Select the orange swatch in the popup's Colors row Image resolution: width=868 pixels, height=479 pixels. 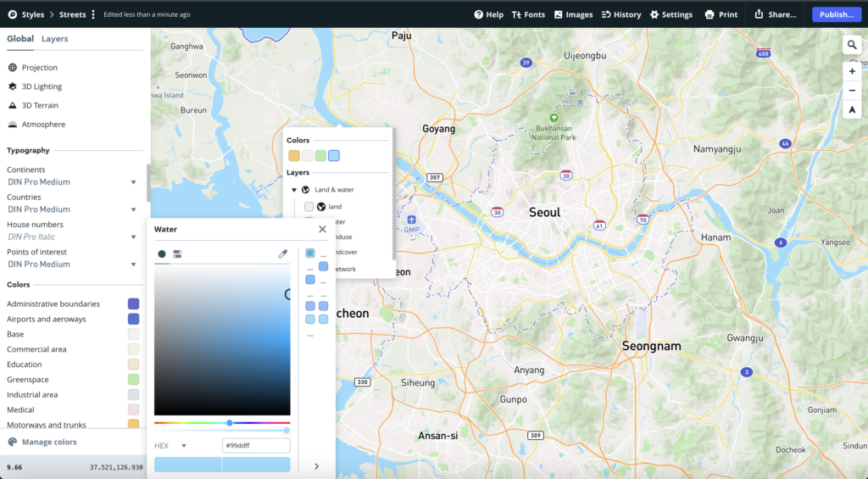point(294,156)
